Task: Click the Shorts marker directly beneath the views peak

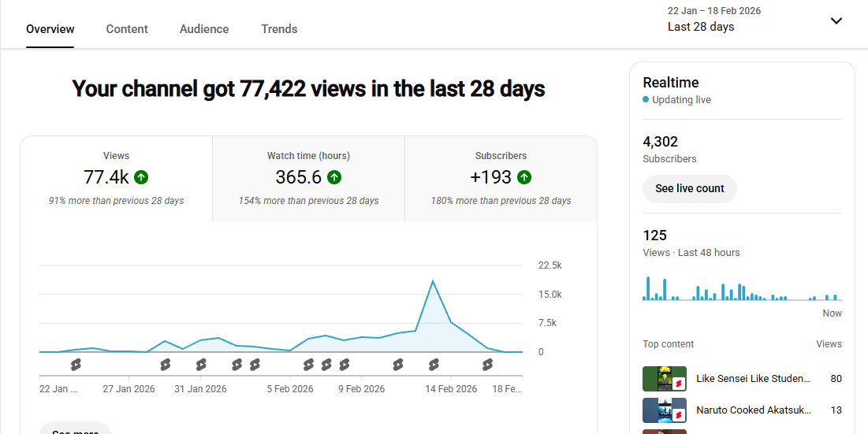Action: [x=433, y=365]
